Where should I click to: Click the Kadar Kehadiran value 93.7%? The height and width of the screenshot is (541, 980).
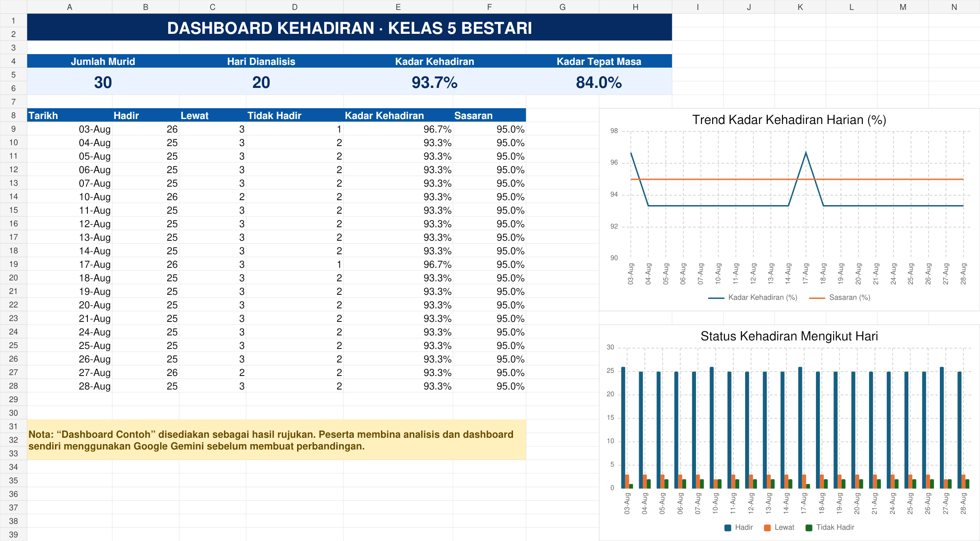point(435,82)
